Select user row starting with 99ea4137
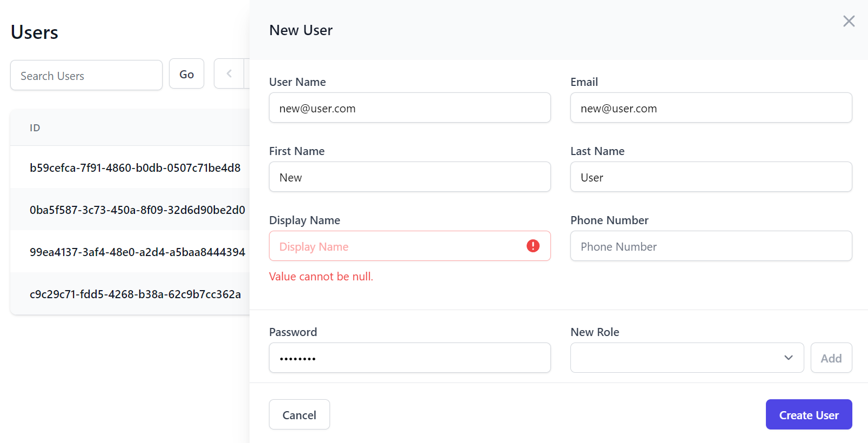 coord(130,252)
